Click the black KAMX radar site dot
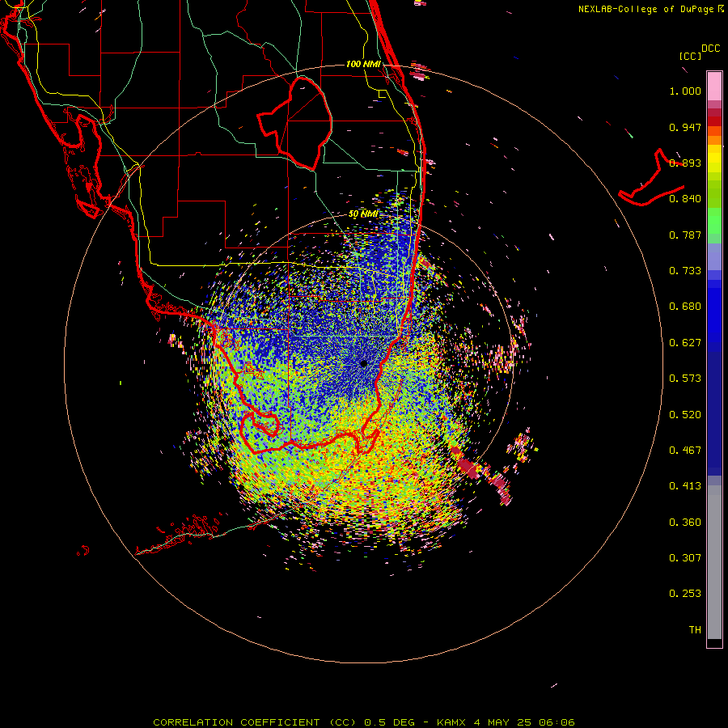 tap(363, 363)
